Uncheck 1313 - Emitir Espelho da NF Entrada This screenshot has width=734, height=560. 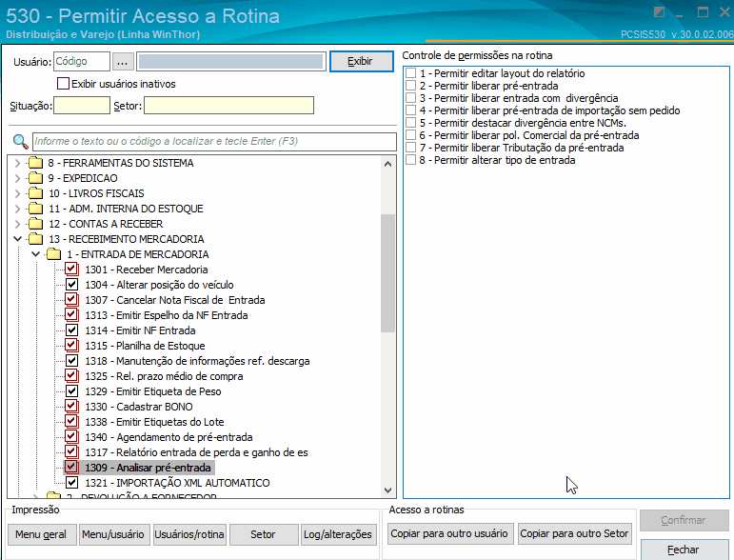(71, 315)
